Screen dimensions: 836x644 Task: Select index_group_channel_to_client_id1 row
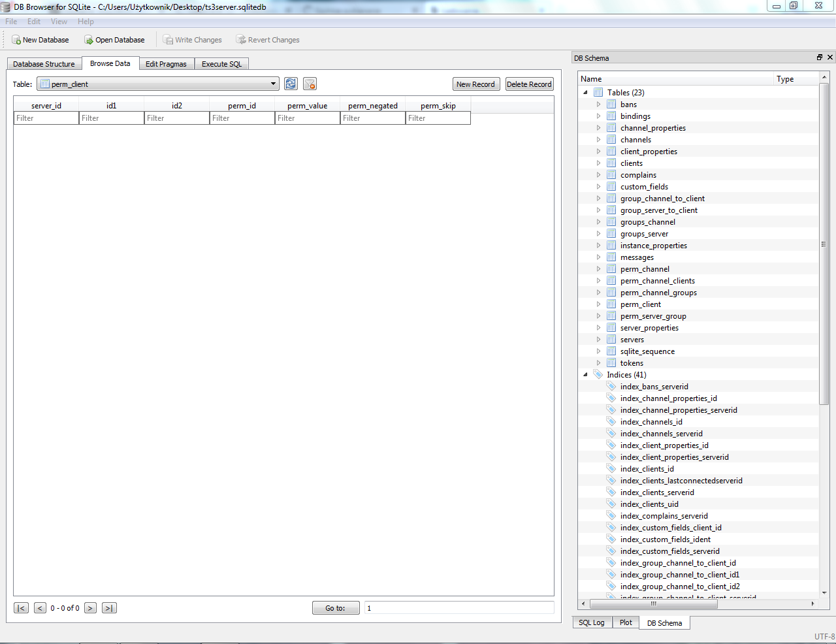click(680, 574)
